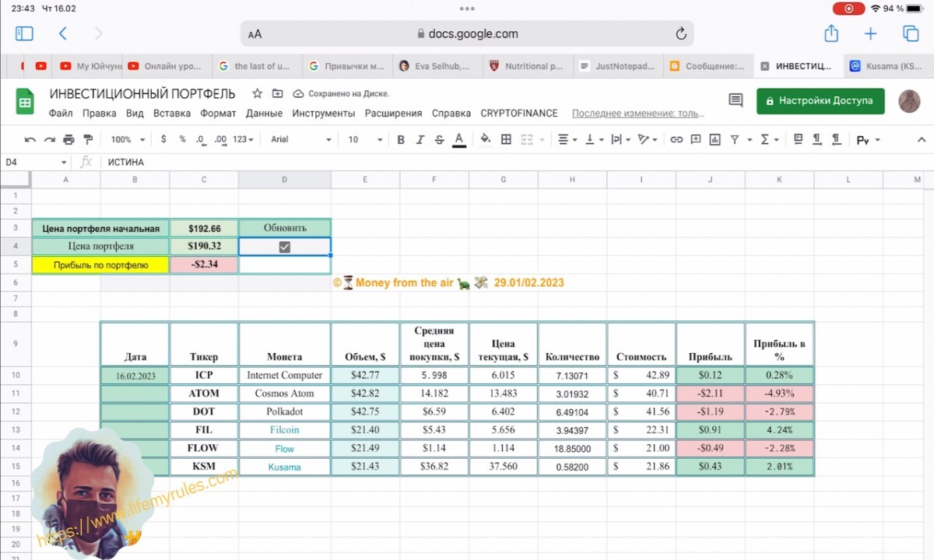Screen dimensions: 934x560
Task: Reload the docs.google.com page
Action: (681, 33)
